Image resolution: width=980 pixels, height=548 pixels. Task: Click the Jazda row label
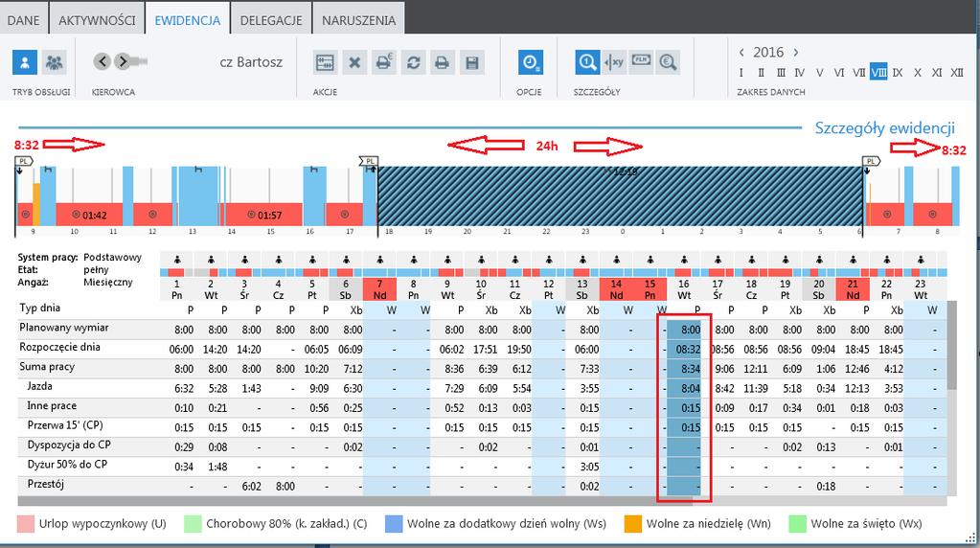click(39, 386)
